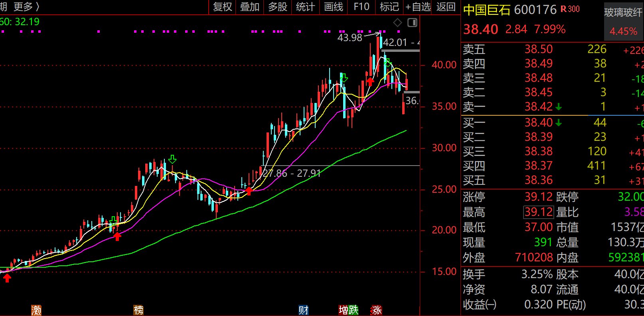Select the 买四 price 38.37
Viewport: 644px width, 316px height.
pyautogui.click(x=539, y=166)
